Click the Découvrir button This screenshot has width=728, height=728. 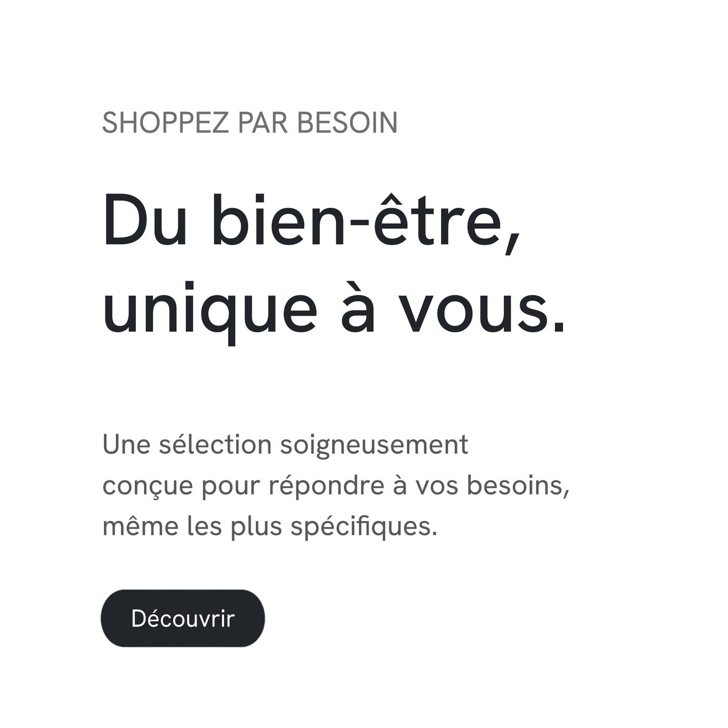(183, 618)
